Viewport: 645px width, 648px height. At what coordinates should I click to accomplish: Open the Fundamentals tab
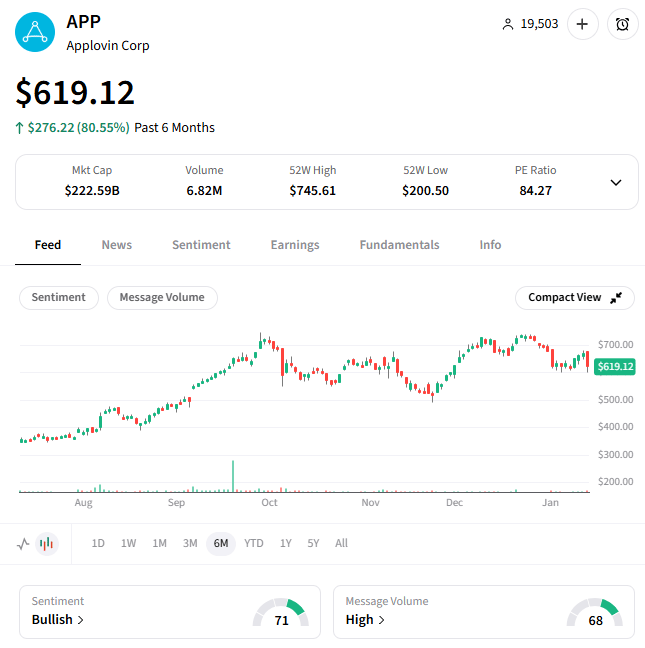coord(399,245)
